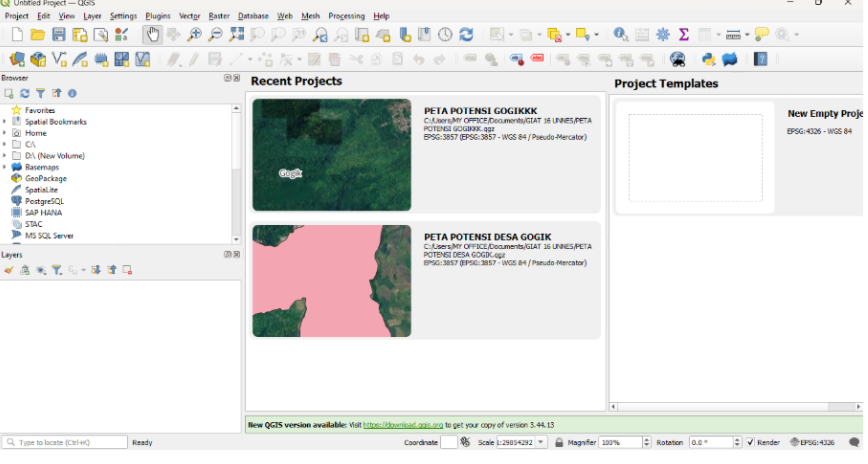Click the New SpatiaLite Layer feather icon
This screenshot has width=868, height=464.
pos(80,59)
